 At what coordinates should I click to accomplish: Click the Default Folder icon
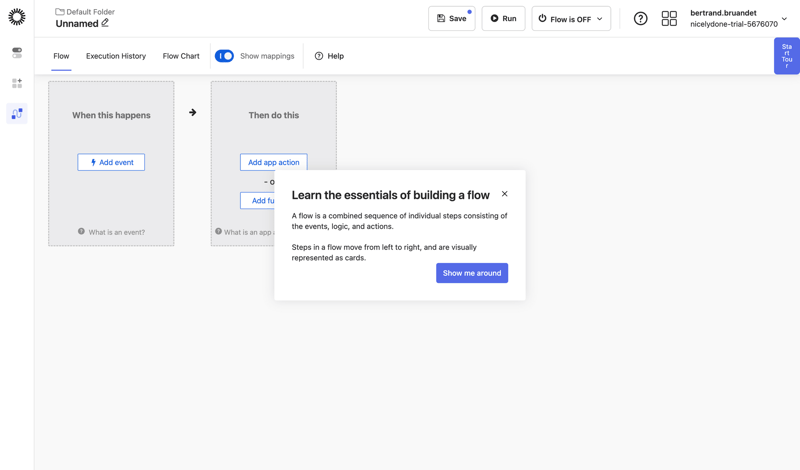pyautogui.click(x=60, y=11)
